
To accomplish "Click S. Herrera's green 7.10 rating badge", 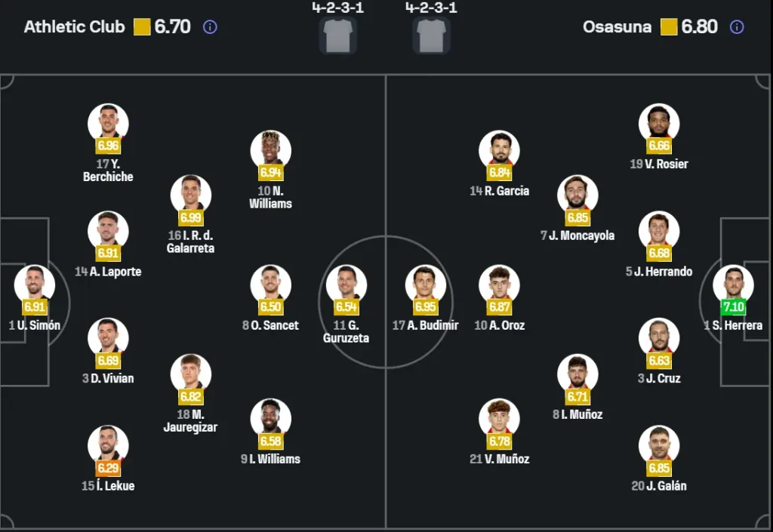I will click(733, 307).
